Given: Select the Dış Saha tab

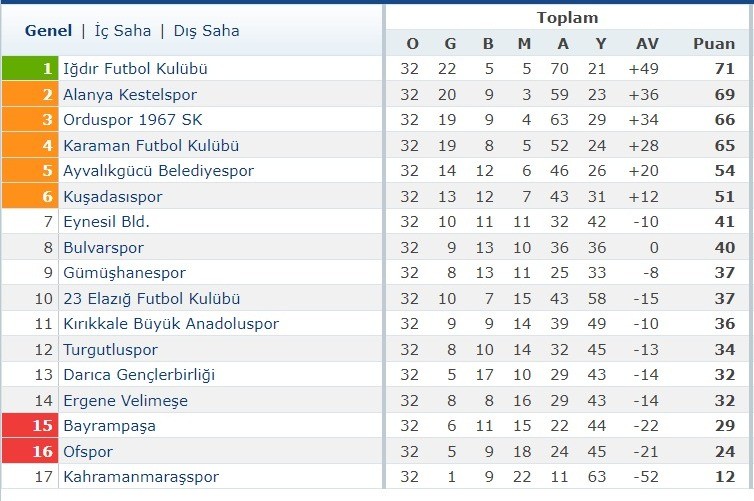Looking at the screenshot, I should point(206,31).
